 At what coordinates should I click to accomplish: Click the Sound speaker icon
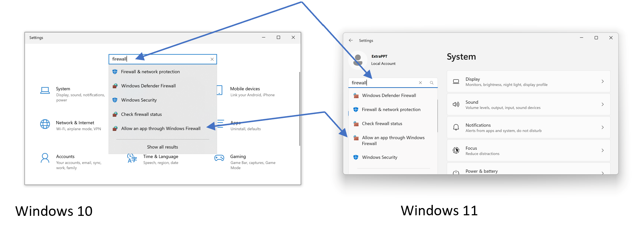[456, 104]
